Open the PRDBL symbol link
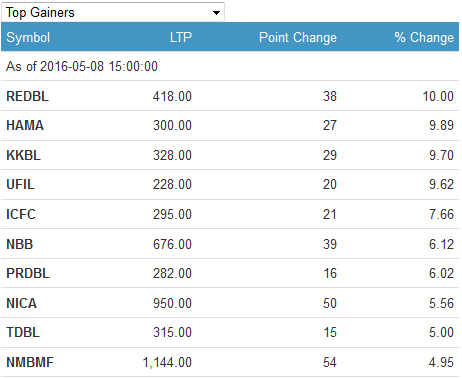Image resolution: width=462 pixels, height=378 pixels. (28, 273)
